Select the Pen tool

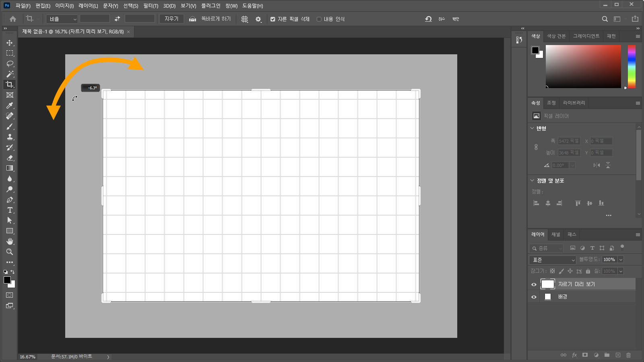click(10, 200)
